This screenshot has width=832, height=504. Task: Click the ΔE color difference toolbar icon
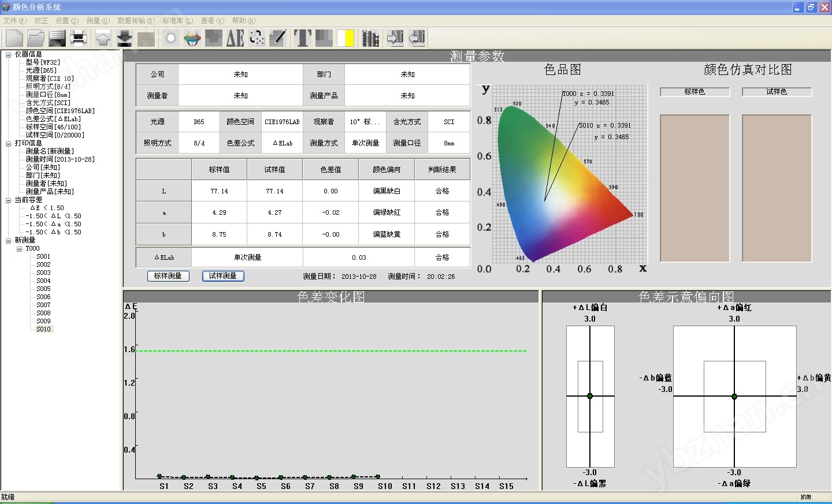235,38
